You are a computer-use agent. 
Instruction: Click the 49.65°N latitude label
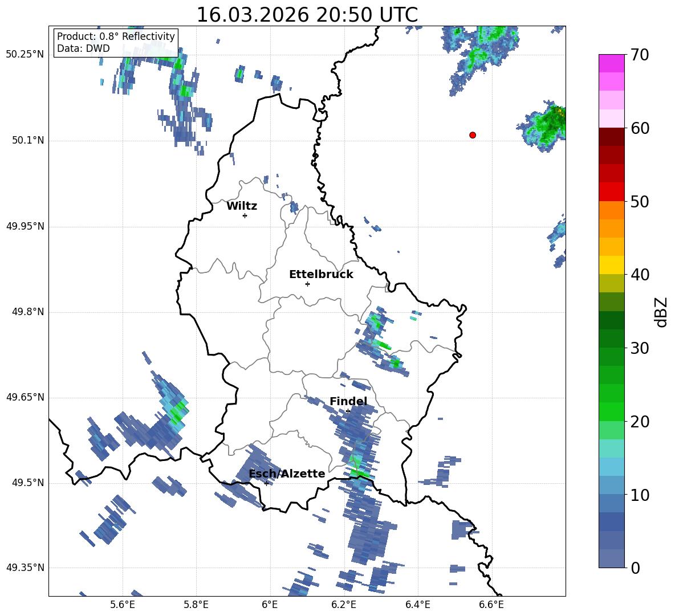25,397
